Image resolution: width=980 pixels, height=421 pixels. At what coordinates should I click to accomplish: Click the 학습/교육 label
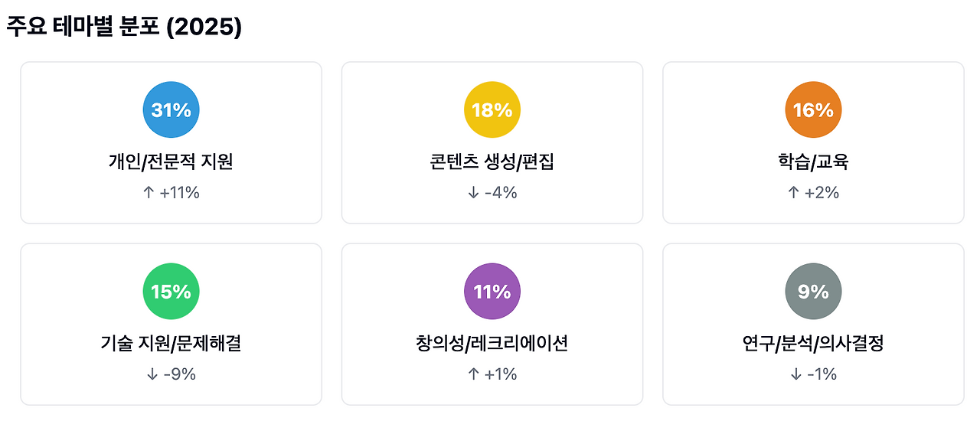tap(813, 162)
